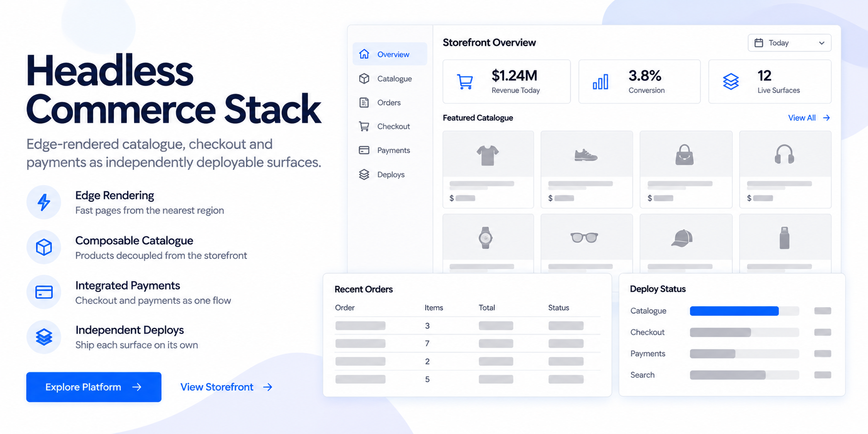This screenshot has height=434, width=868.
Task: Click the 3.8% conversion value
Action: 645,76
